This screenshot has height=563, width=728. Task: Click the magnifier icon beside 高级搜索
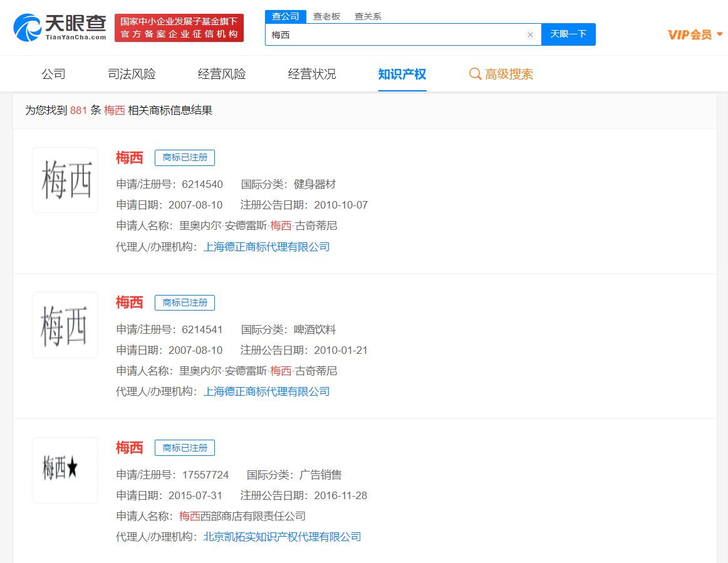(475, 74)
